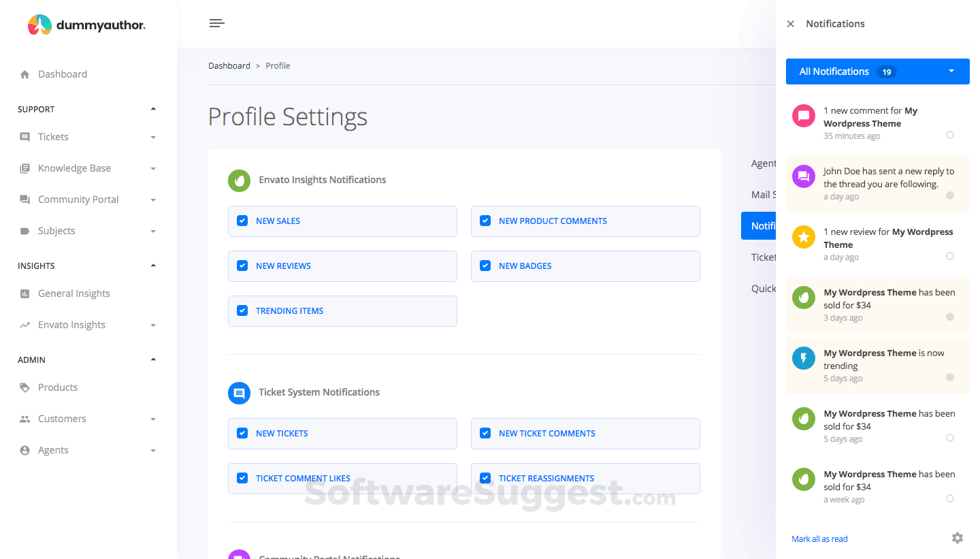Click Mark all as read link
980x559 pixels.
click(x=819, y=539)
